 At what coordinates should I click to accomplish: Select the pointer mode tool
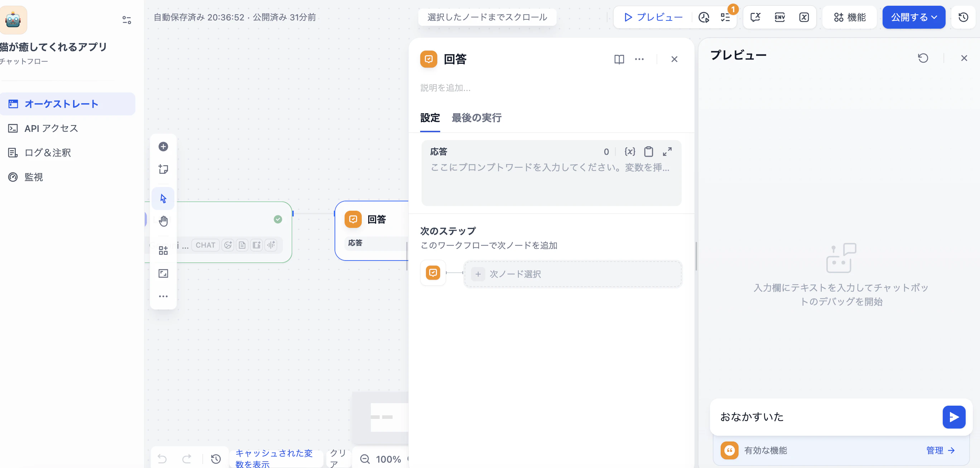tap(163, 198)
